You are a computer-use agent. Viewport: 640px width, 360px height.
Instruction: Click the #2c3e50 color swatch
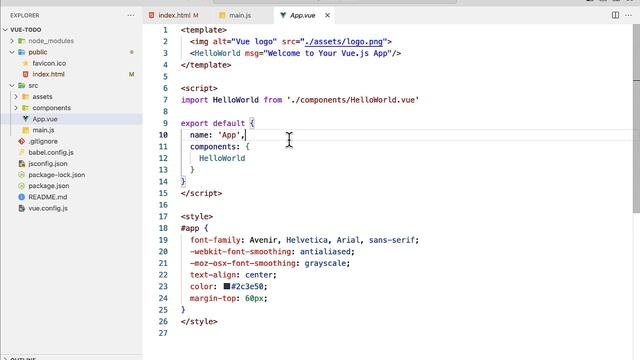click(x=227, y=286)
